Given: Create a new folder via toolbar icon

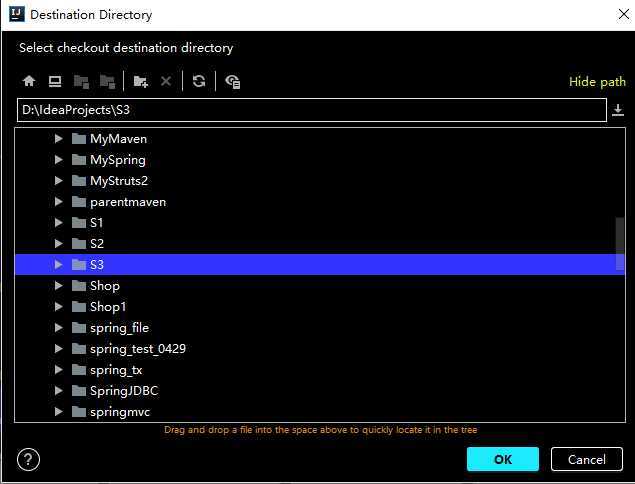Looking at the screenshot, I should tap(141, 81).
